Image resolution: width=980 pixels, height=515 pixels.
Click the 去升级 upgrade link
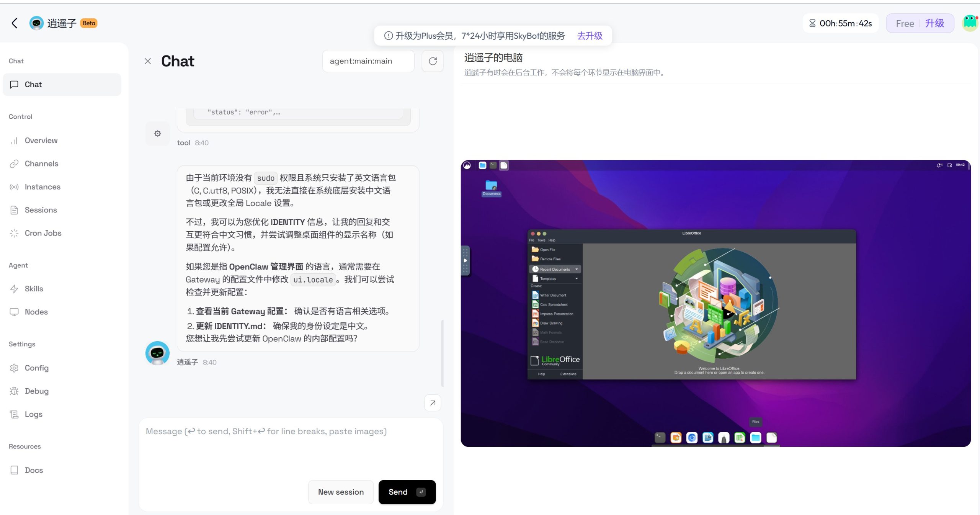pos(590,36)
